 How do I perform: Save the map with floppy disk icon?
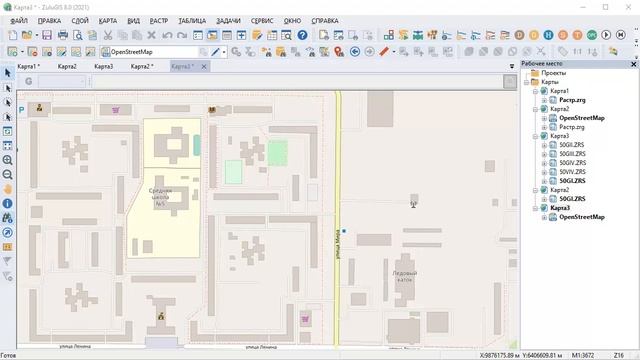pyautogui.click(x=47, y=35)
